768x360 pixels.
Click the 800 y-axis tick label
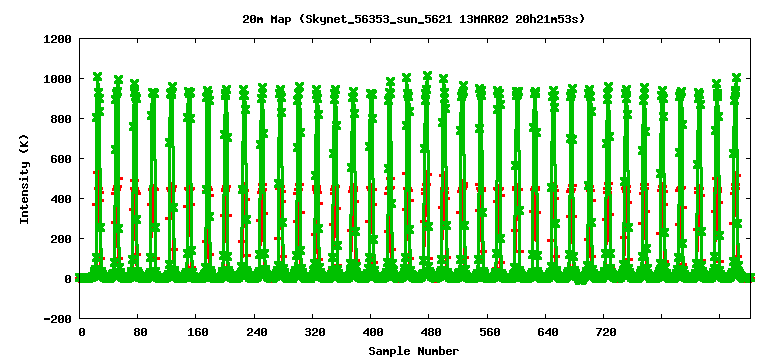point(62,119)
